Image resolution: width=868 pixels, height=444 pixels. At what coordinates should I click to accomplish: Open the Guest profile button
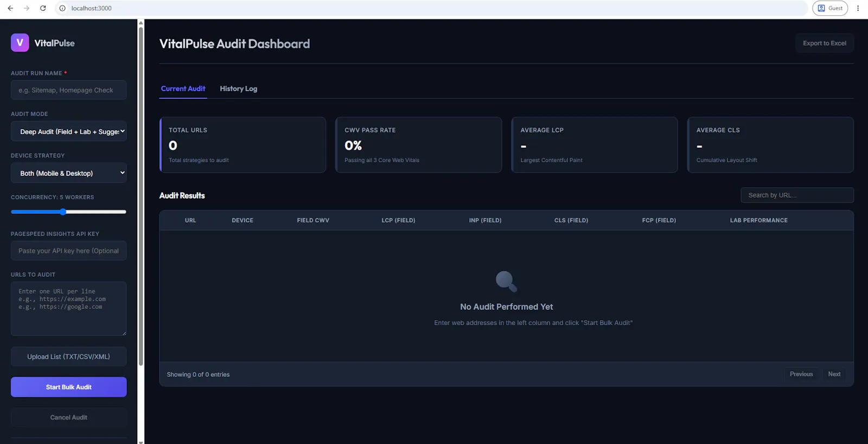(x=830, y=8)
